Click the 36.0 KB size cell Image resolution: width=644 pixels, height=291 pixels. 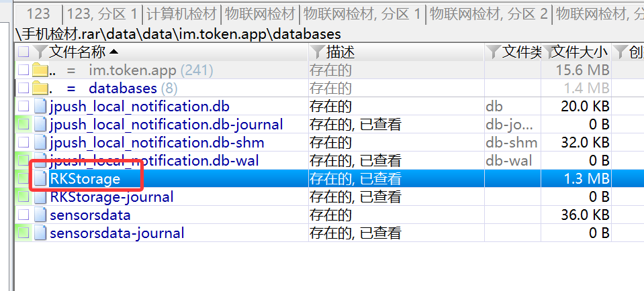click(585, 215)
